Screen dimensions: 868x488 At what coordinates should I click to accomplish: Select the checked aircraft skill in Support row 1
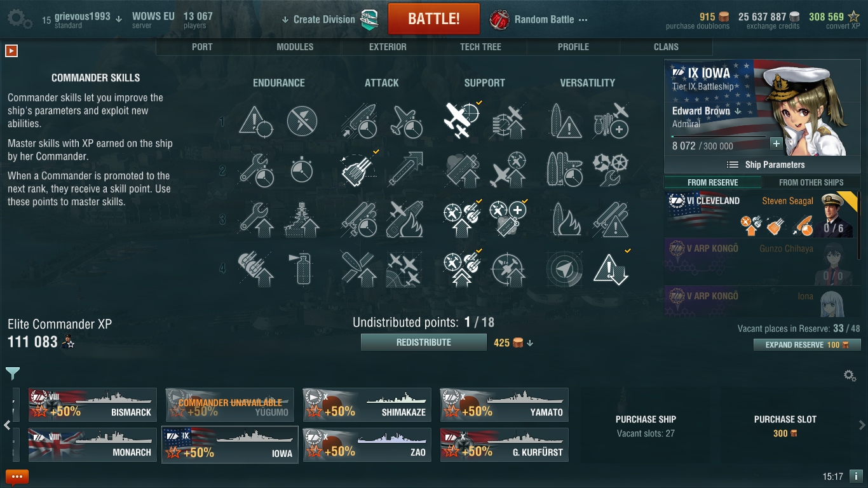click(461, 120)
